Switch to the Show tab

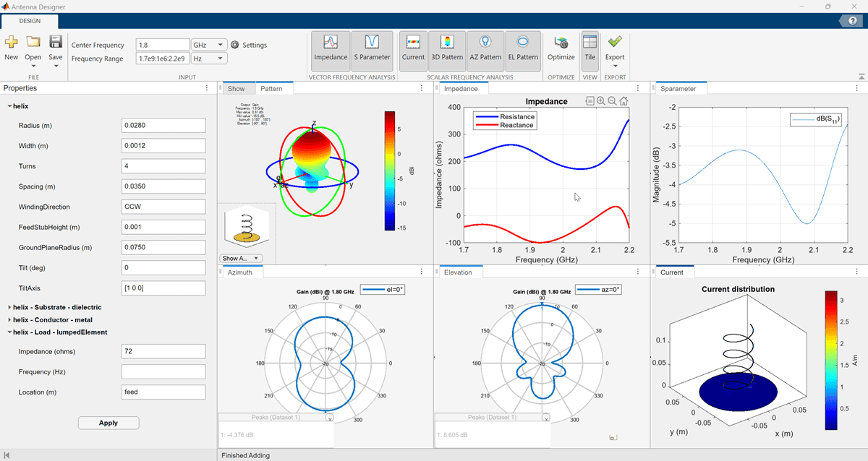click(237, 89)
